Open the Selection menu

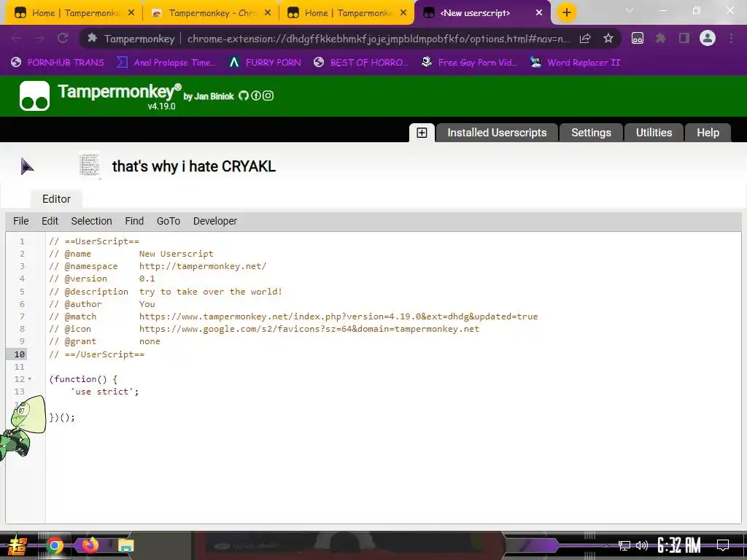pyautogui.click(x=91, y=221)
